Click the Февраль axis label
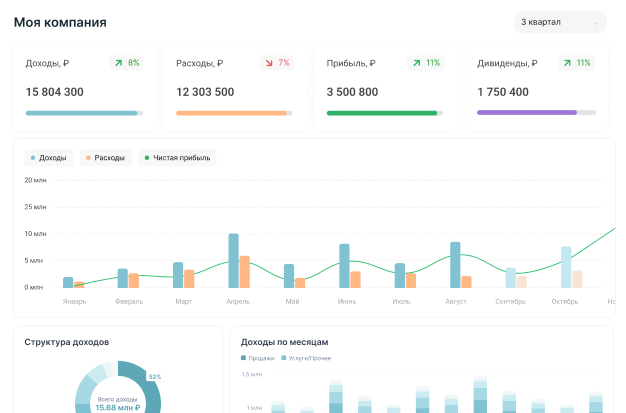Image resolution: width=626 pixels, height=413 pixels. (129, 302)
